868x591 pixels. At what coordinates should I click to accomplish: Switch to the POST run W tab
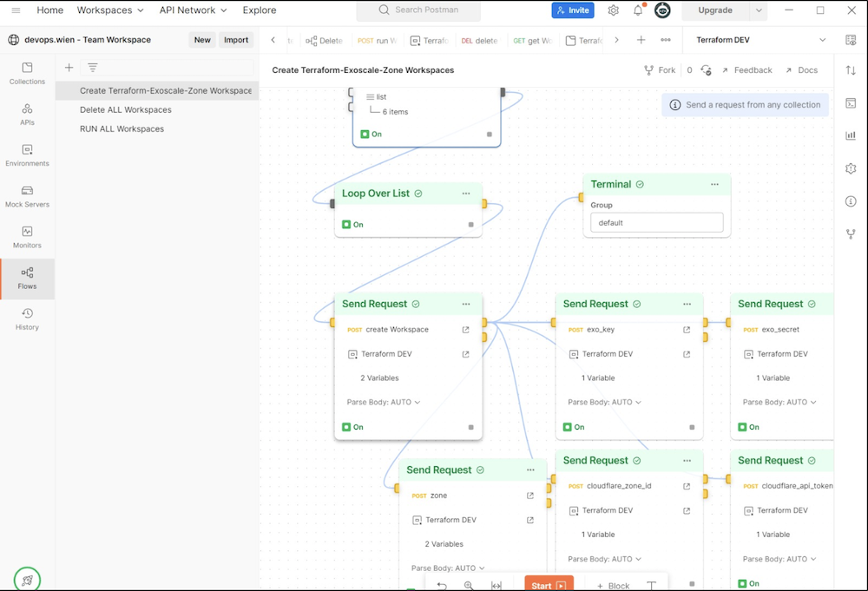377,41
